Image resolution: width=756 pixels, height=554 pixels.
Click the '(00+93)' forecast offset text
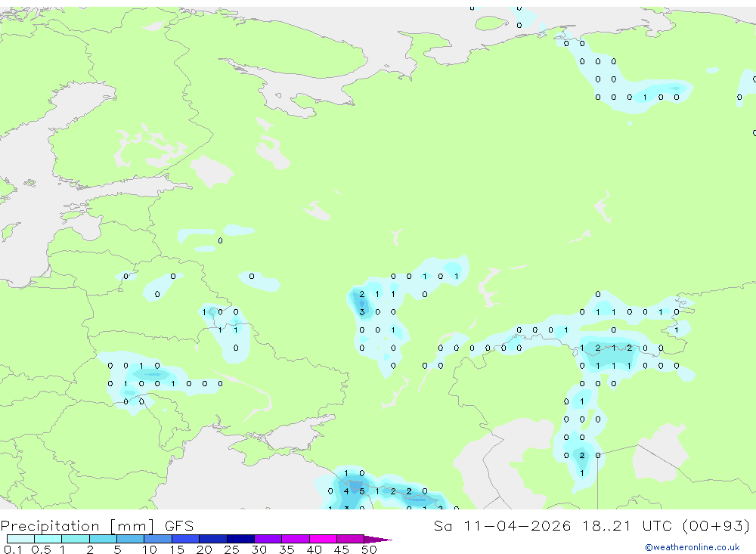coord(717,525)
